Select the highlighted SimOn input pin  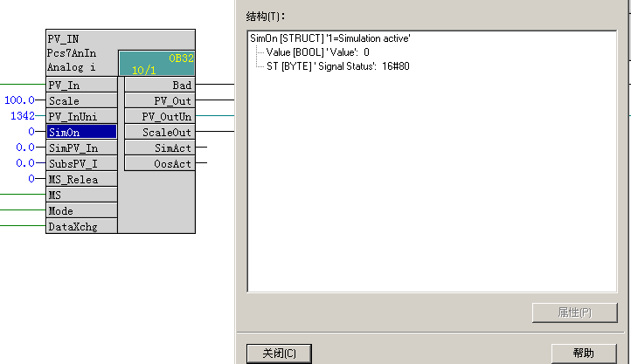tap(80, 132)
